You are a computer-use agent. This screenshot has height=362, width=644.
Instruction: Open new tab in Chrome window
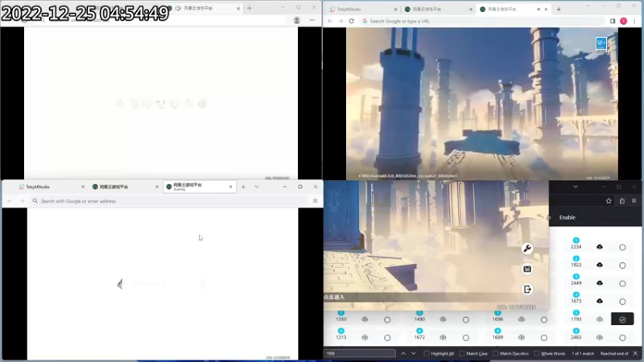[559, 9]
